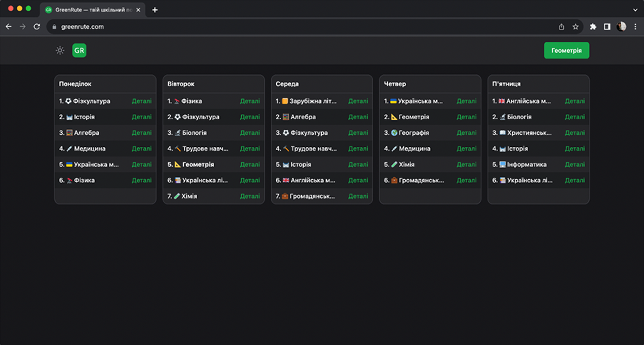Open the browser extensions puzzle icon

593,27
